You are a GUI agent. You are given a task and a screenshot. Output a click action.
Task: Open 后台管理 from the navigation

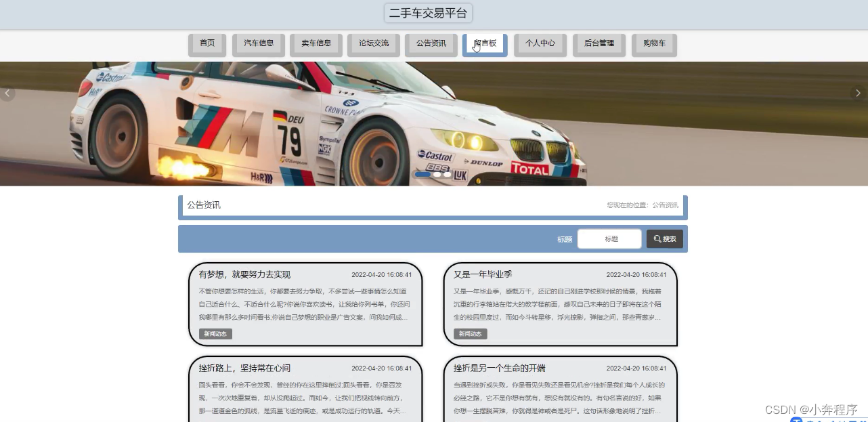point(599,43)
